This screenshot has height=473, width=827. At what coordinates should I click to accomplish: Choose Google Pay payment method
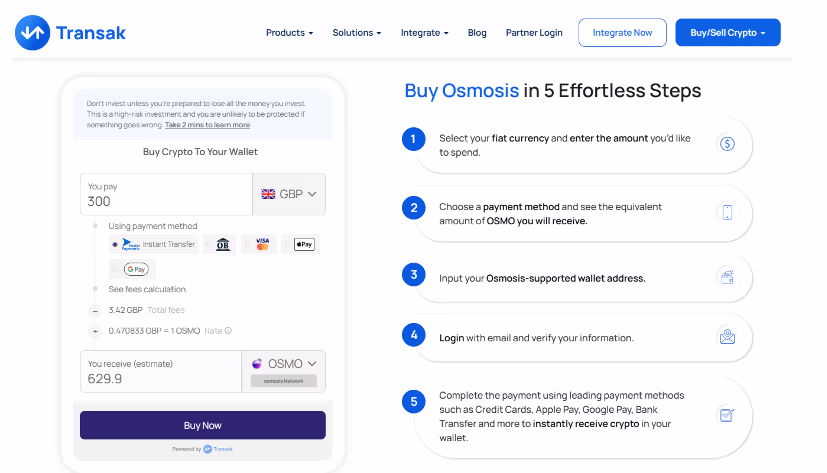(x=135, y=268)
